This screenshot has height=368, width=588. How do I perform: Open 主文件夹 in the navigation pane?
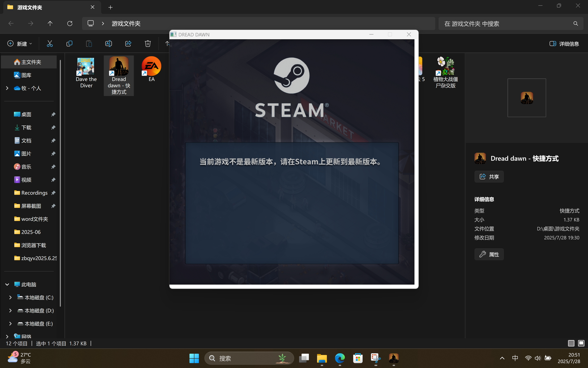click(29, 62)
